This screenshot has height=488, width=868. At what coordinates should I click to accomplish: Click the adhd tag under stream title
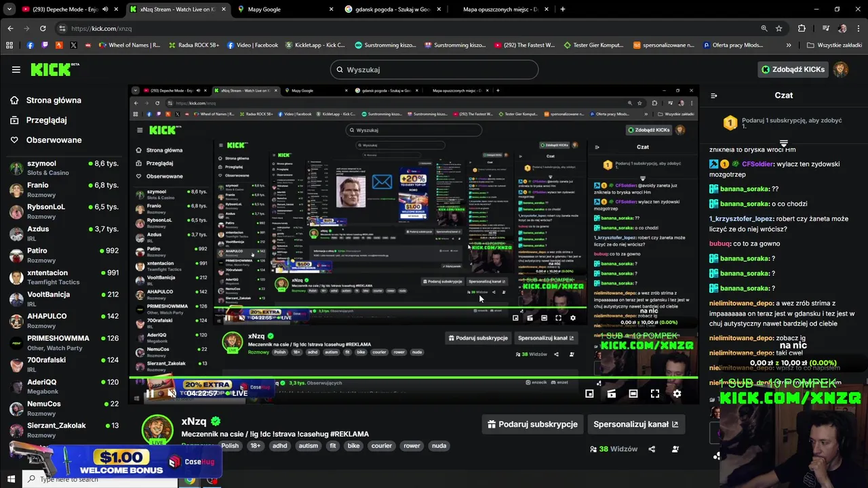point(279,446)
